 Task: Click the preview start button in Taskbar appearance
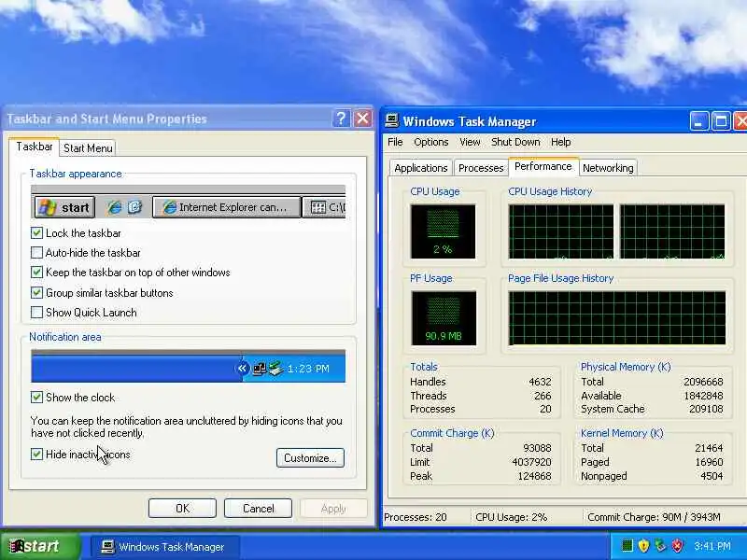click(64, 207)
